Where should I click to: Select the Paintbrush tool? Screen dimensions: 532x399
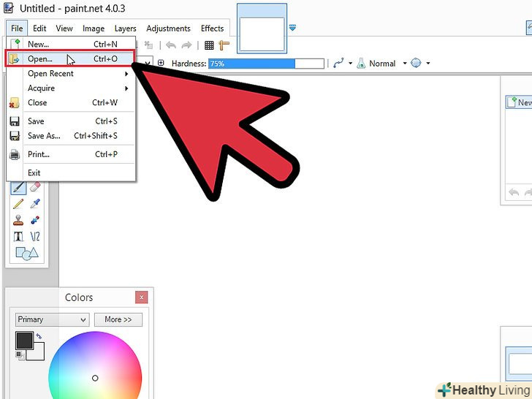(18, 186)
